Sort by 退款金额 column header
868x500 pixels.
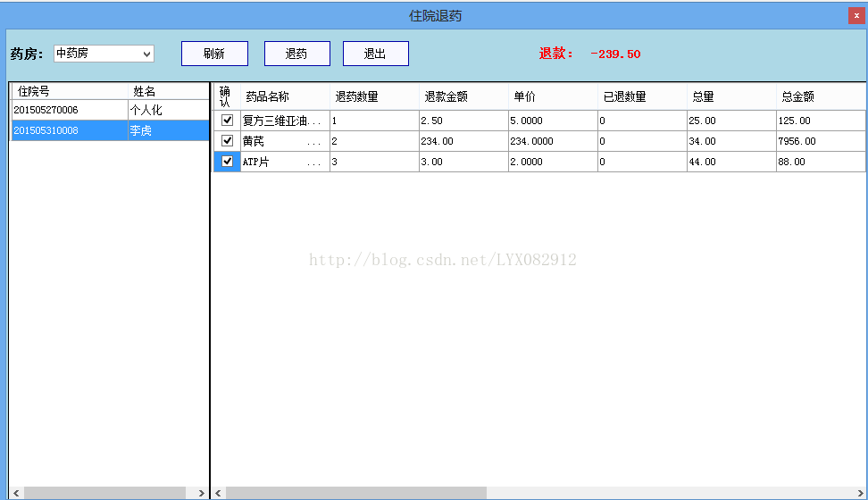(x=463, y=96)
